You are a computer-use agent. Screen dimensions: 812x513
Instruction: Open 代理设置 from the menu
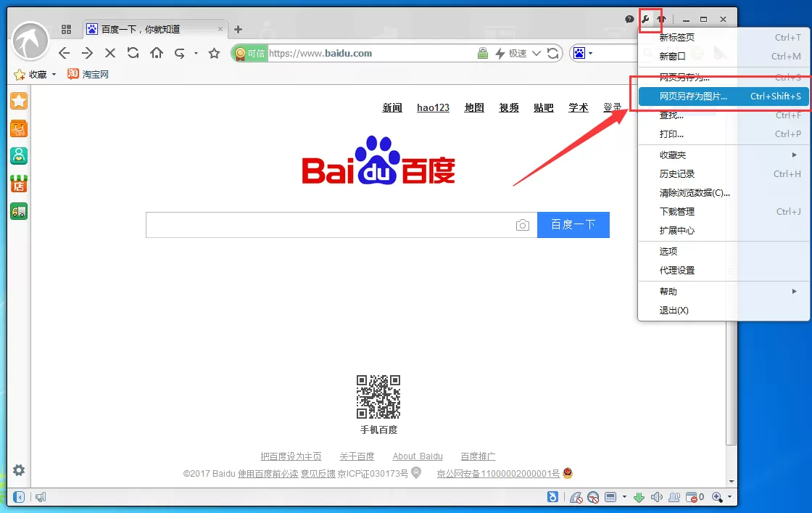tap(724, 270)
